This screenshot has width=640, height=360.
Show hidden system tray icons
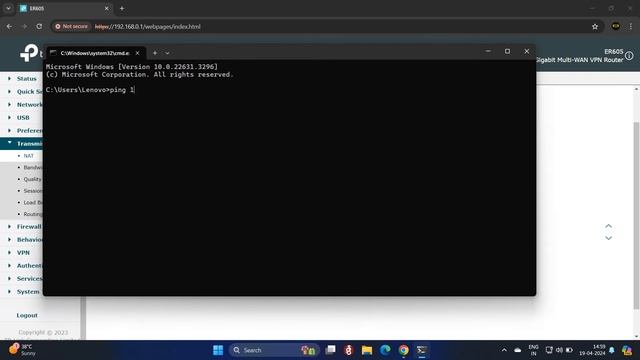point(504,350)
